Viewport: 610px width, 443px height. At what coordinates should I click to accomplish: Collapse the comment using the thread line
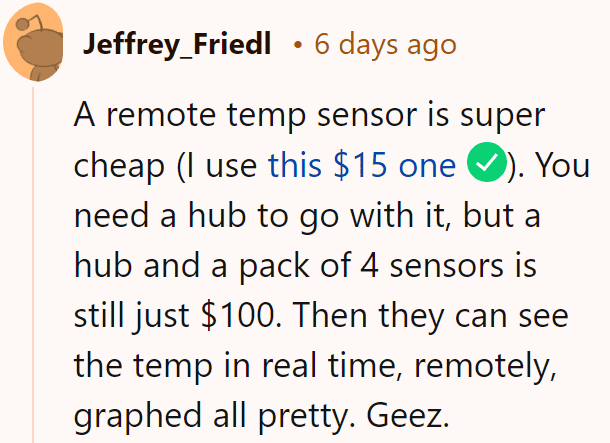point(33,264)
